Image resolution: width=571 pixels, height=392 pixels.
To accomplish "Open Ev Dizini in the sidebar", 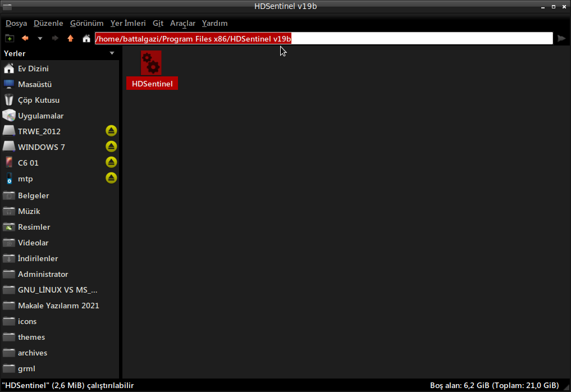I will tap(60, 69).
